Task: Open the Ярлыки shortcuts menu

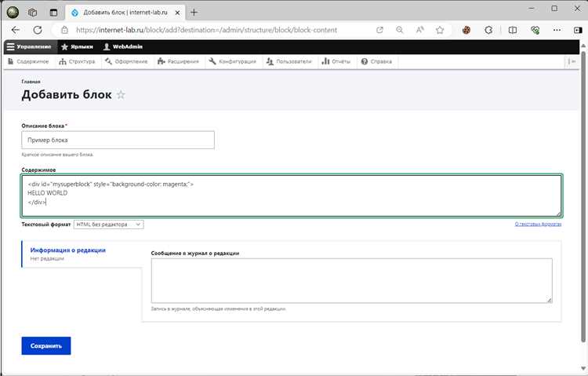Action: [x=78, y=46]
